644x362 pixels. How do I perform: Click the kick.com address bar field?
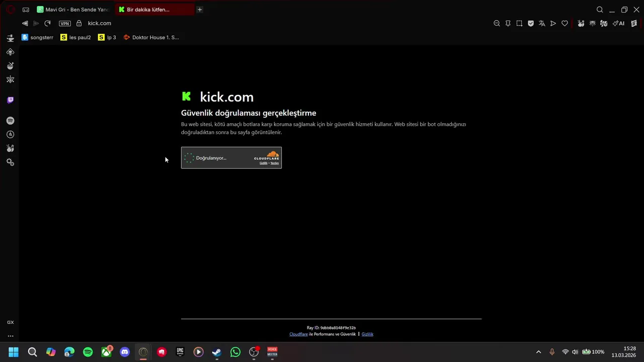[x=100, y=23]
